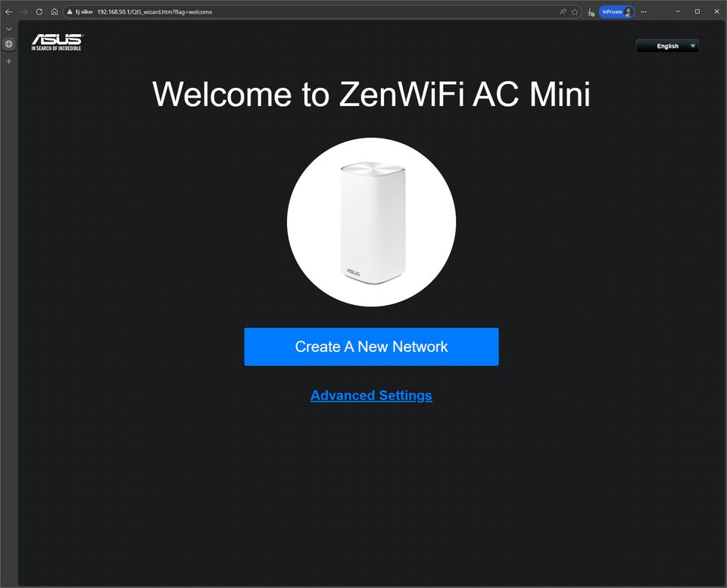
Task: Click the ZenWiFi router image
Action: click(371, 222)
